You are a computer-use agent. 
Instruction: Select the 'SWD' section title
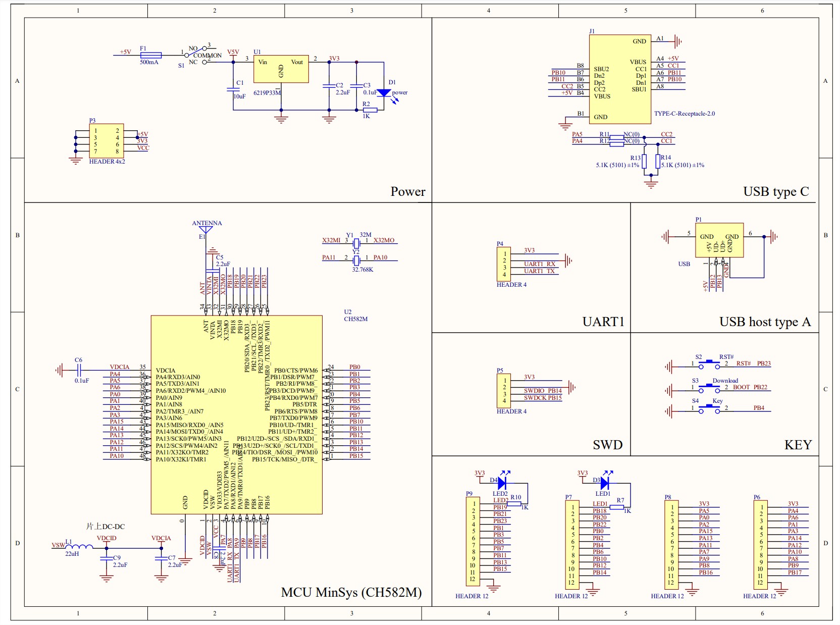click(608, 445)
